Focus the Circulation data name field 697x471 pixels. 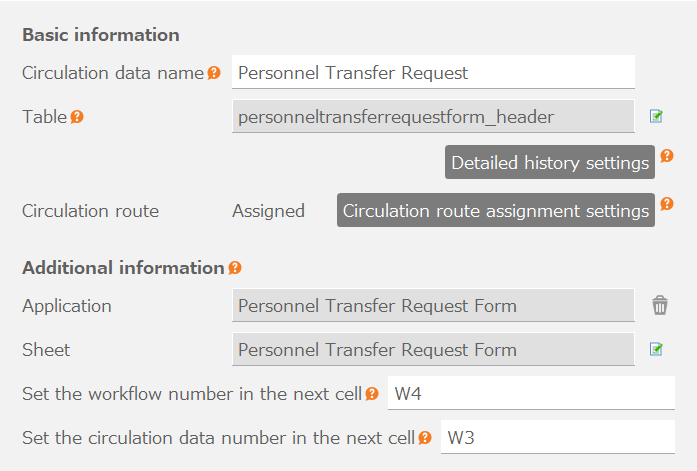(x=433, y=73)
